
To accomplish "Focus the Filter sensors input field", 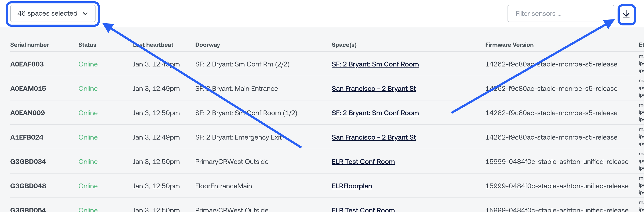I will (560, 13).
